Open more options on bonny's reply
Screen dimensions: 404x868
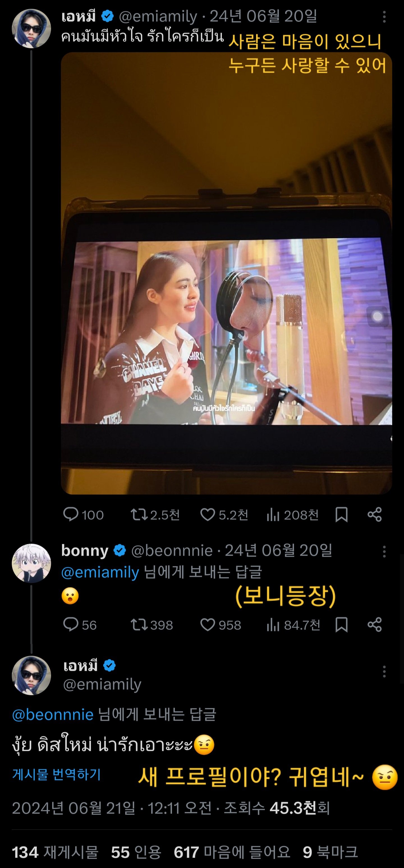(384, 552)
